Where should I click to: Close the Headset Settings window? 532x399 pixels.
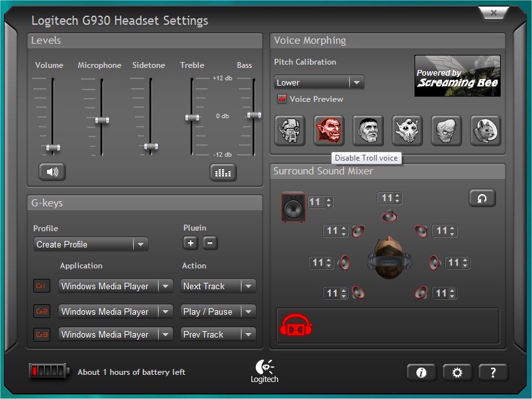(493, 13)
